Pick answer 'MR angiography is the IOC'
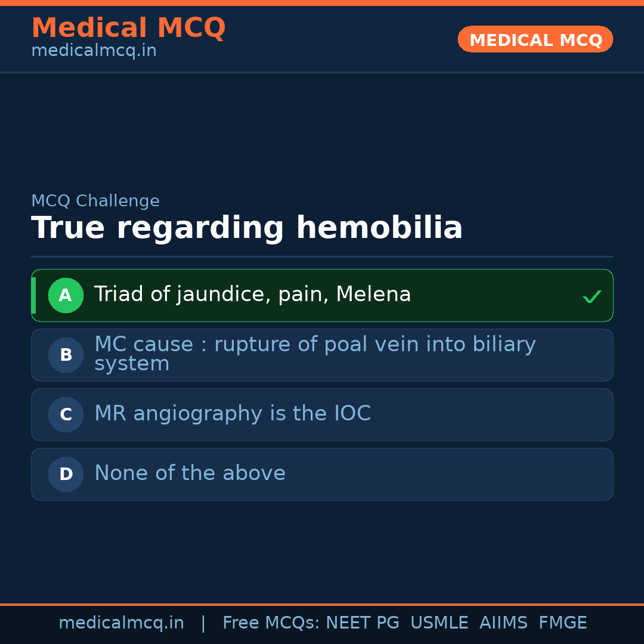The image size is (644, 644). (233, 414)
